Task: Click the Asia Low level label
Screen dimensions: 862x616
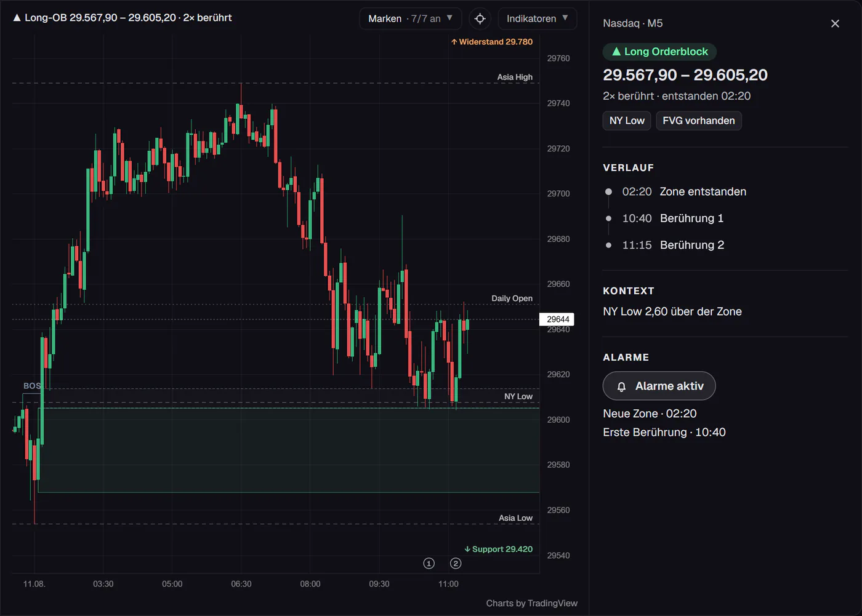Action: [x=515, y=518]
